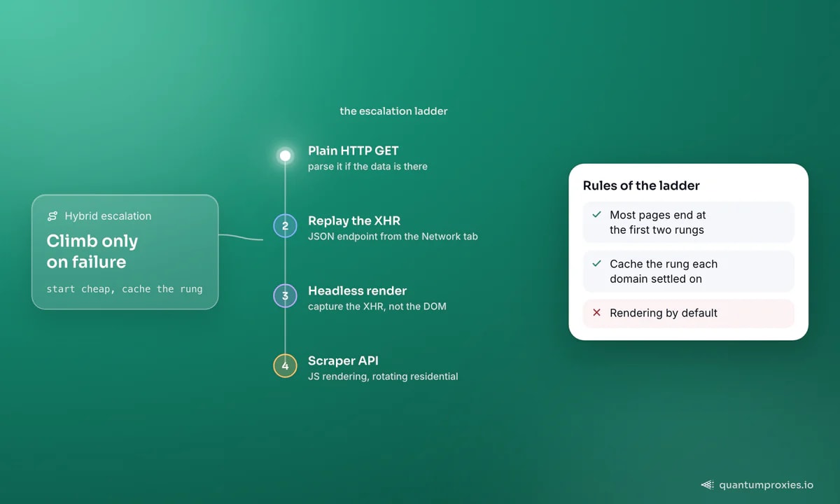Click the checkmark beside "Cache the rung each"
Image resolution: width=840 pixels, height=504 pixels.
click(596, 264)
